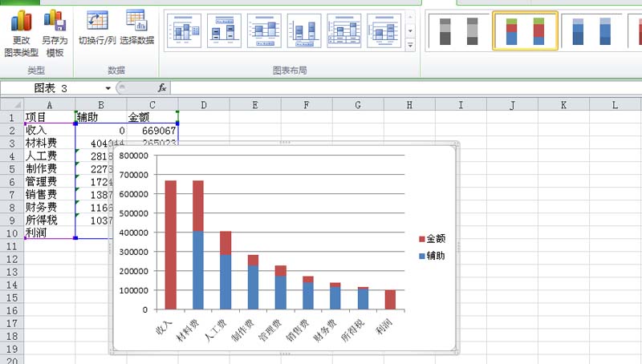Click cell D2 next to 669067

204,131
